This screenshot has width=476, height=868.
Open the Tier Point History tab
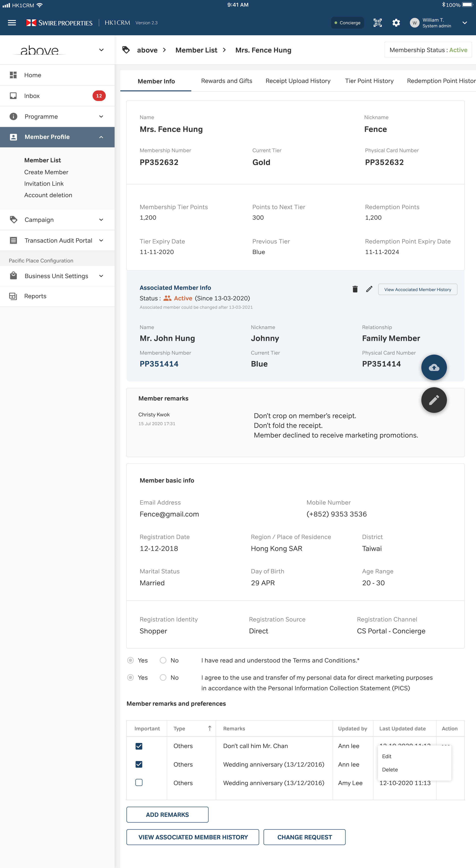(x=369, y=81)
